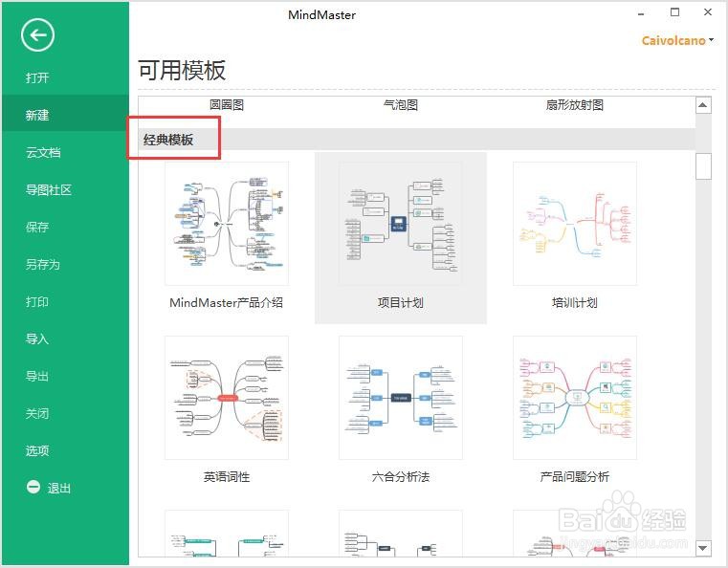Click the back arrow circle icon
728x568 pixels.
coord(37,34)
